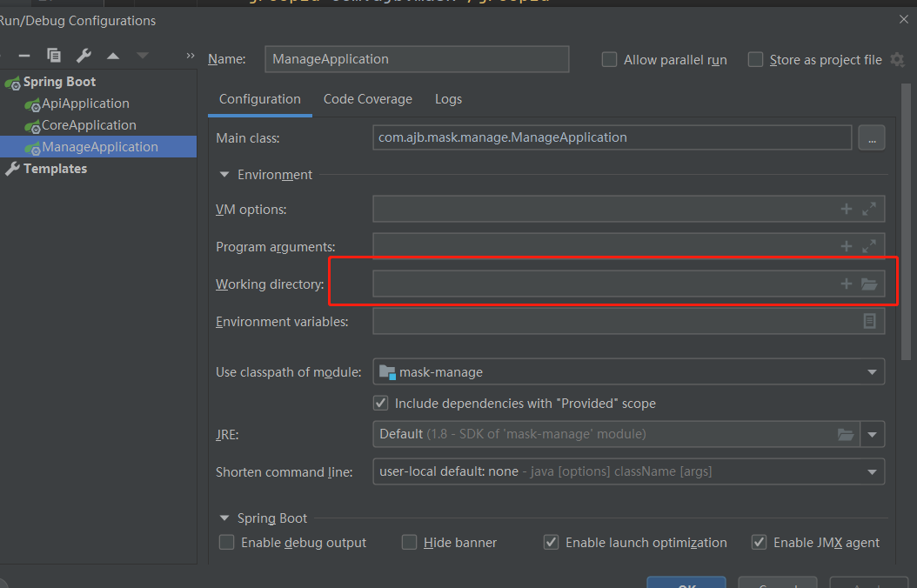Image resolution: width=917 pixels, height=588 pixels.
Task: Insert macro in Program arguments plus
Action: 846,246
